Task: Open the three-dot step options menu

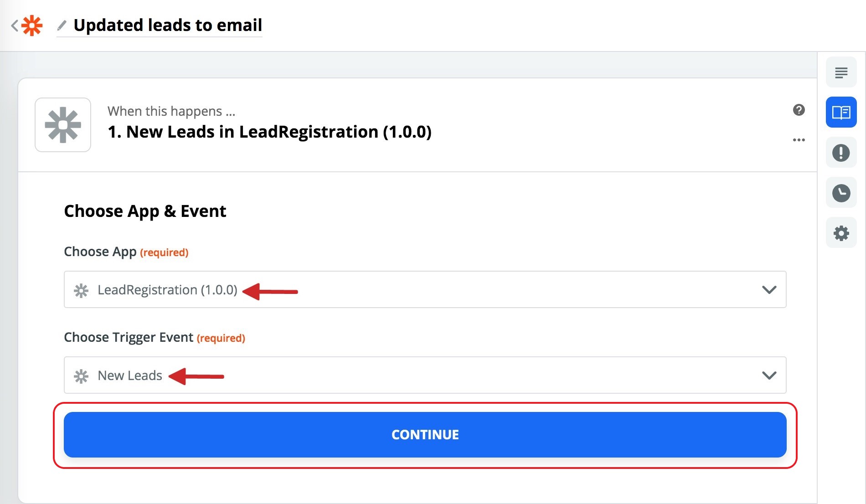Action: [x=799, y=140]
